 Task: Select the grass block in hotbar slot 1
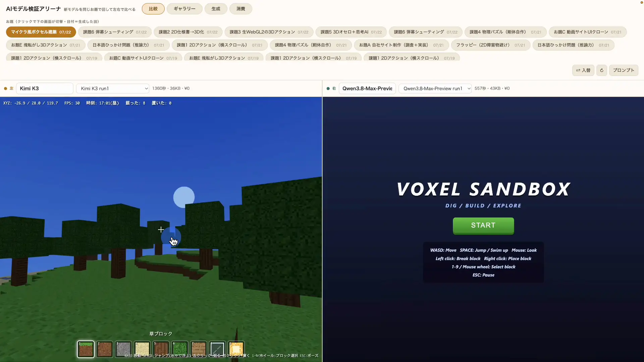coord(86,349)
